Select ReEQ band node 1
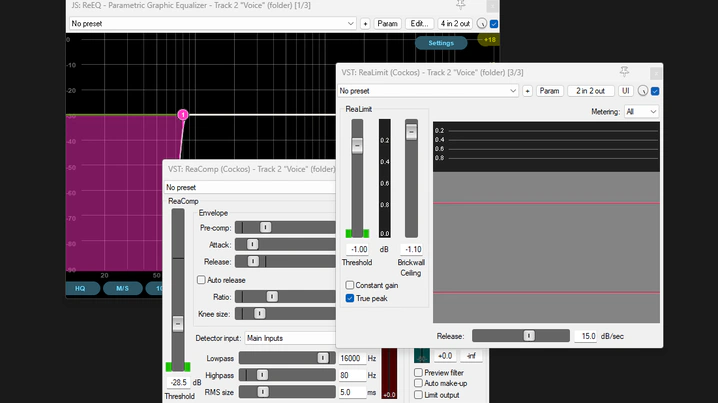The height and width of the screenshot is (403, 718). [x=183, y=114]
